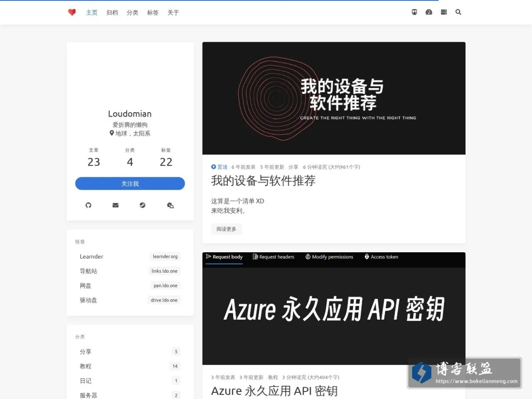
Task: Open the speedometer dashboard icon
Action: click(x=429, y=12)
